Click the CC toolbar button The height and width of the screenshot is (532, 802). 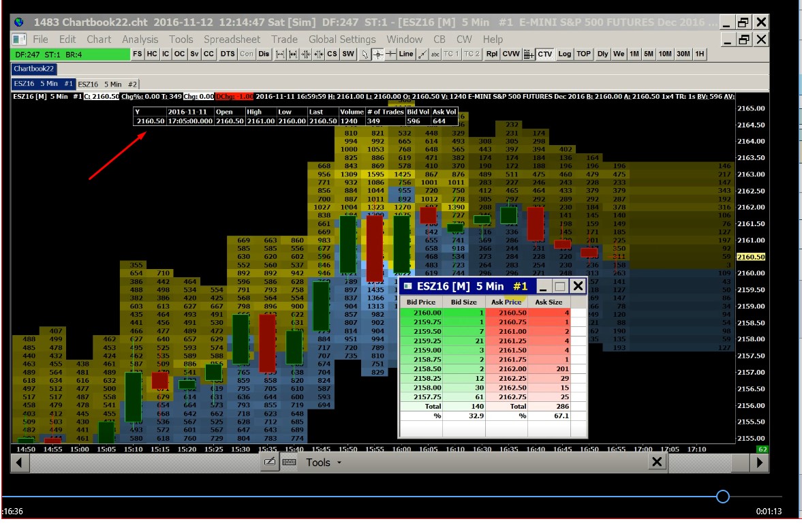(209, 54)
